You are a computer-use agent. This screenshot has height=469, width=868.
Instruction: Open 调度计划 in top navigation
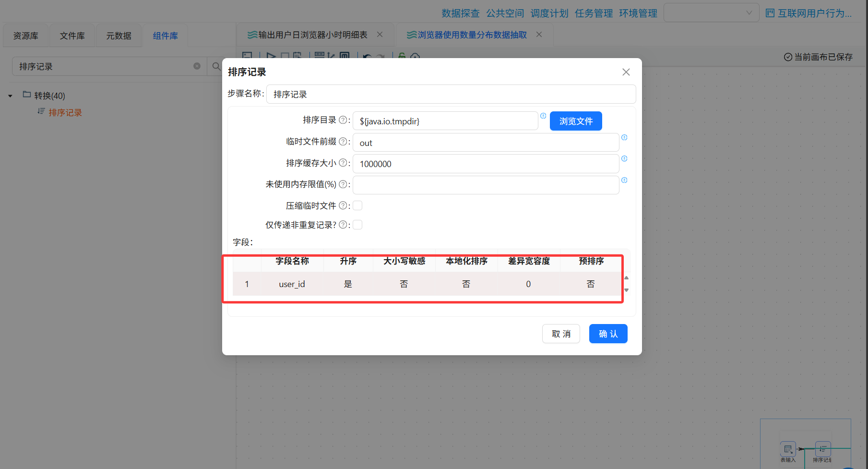tap(549, 13)
